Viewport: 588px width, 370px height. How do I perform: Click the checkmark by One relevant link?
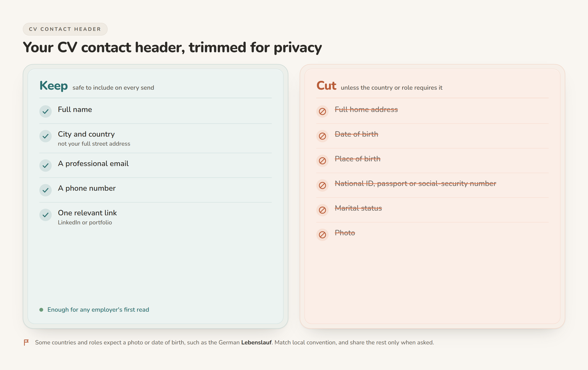pos(46,215)
